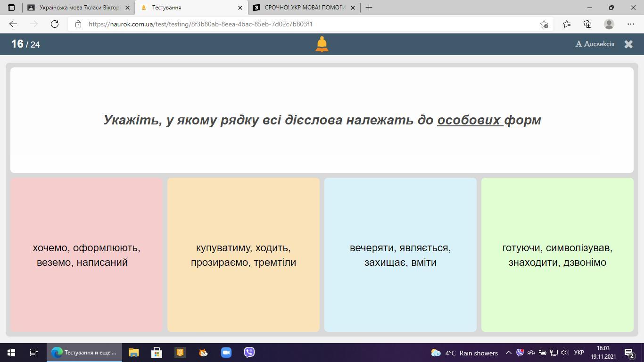Screen dimensions: 644x362
Task: Open the Favorites list
Action: 566,24
